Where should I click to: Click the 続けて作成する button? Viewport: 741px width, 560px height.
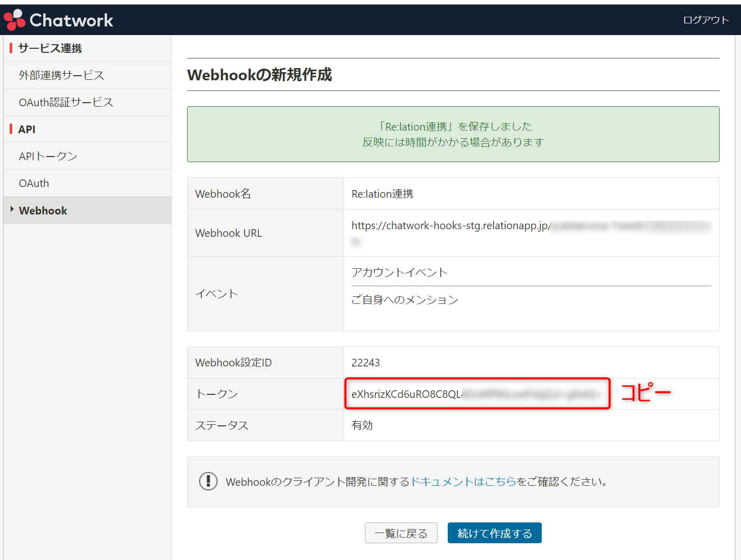[495, 533]
